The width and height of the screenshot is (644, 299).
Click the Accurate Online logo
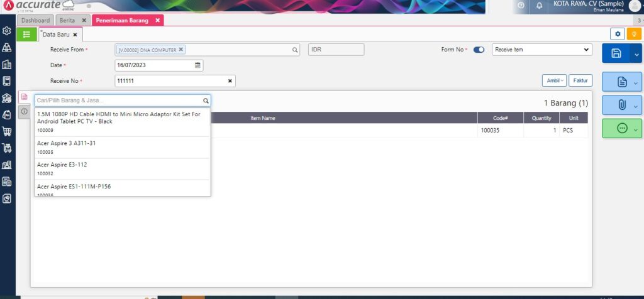[38, 6]
